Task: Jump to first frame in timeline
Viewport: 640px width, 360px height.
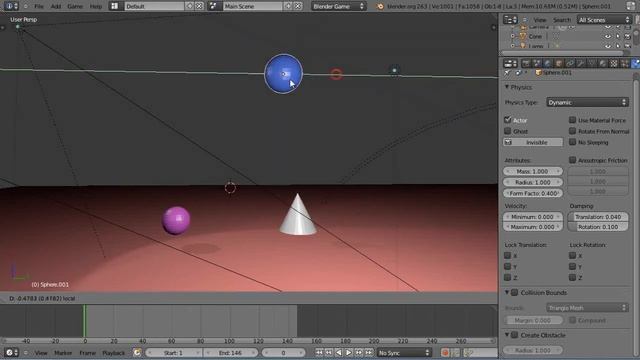Action: click(319, 352)
